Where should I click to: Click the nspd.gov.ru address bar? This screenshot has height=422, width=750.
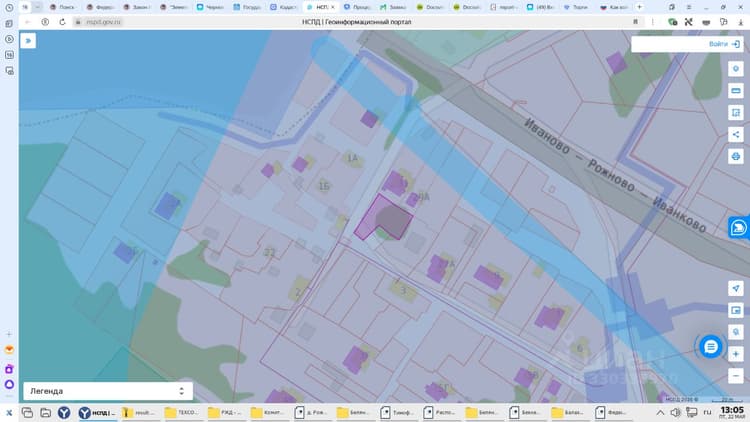click(103, 22)
